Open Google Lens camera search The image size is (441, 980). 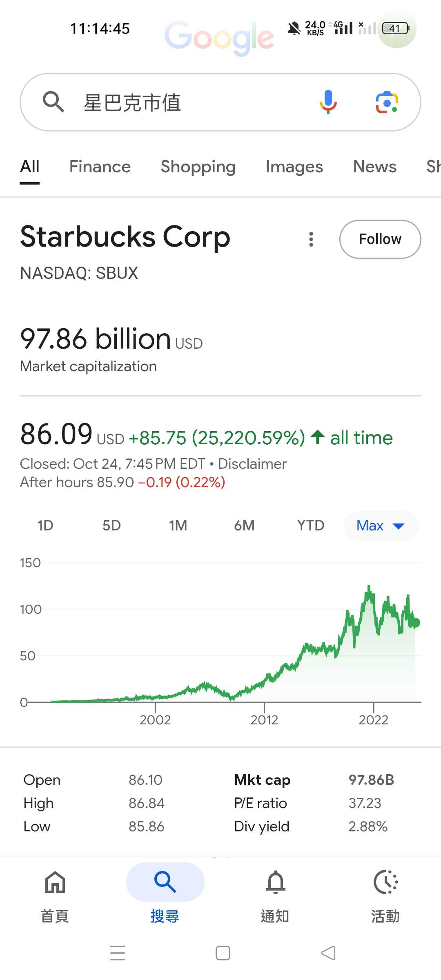(x=387, y=102)
